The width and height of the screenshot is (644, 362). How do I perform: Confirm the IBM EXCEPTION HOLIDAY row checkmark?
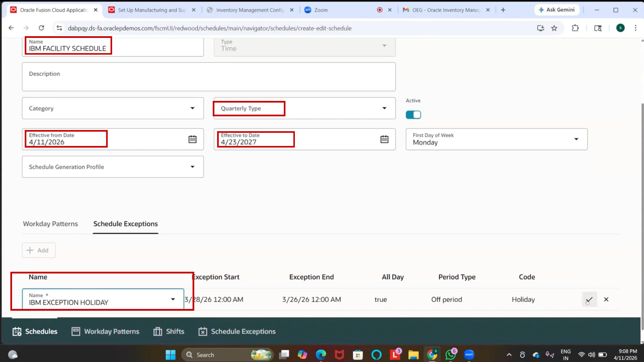coord(589,299)
